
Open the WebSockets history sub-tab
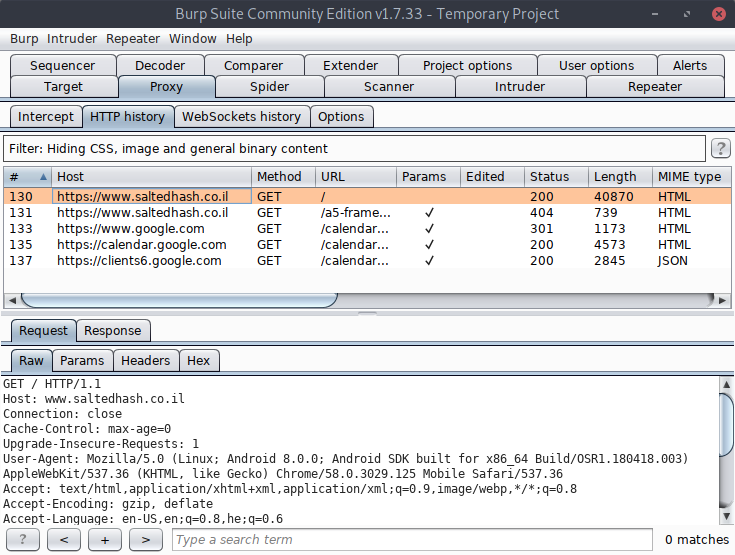[241, 116]
